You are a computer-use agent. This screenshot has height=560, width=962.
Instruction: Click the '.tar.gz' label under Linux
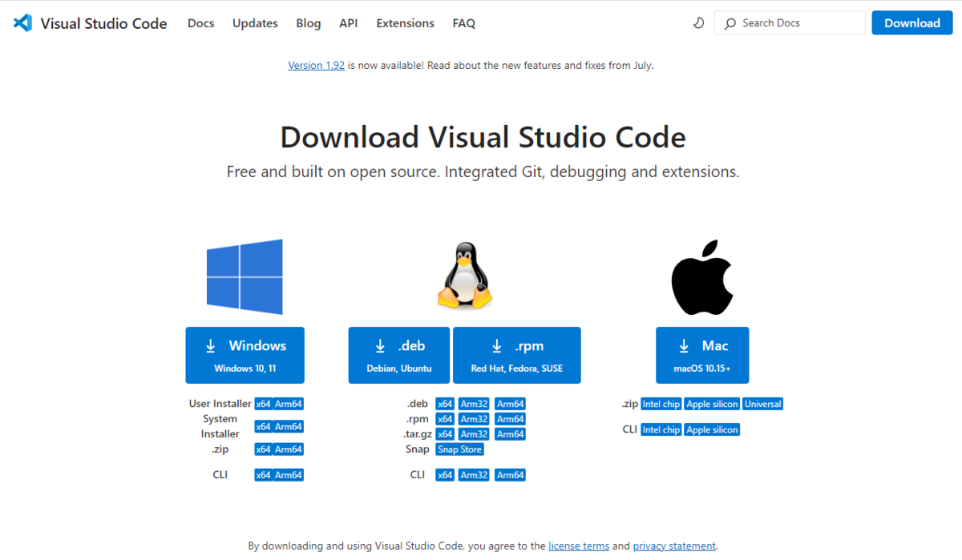tap(417, 434)
